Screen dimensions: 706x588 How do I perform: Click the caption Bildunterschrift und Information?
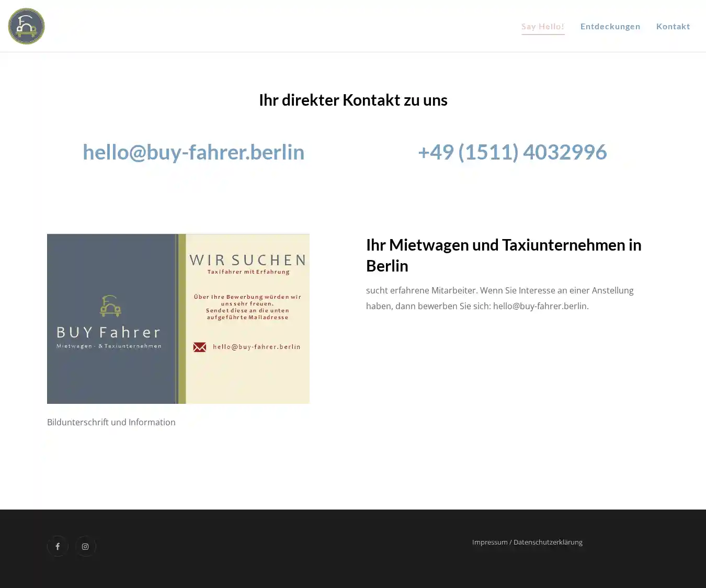(x=111, y=422)
